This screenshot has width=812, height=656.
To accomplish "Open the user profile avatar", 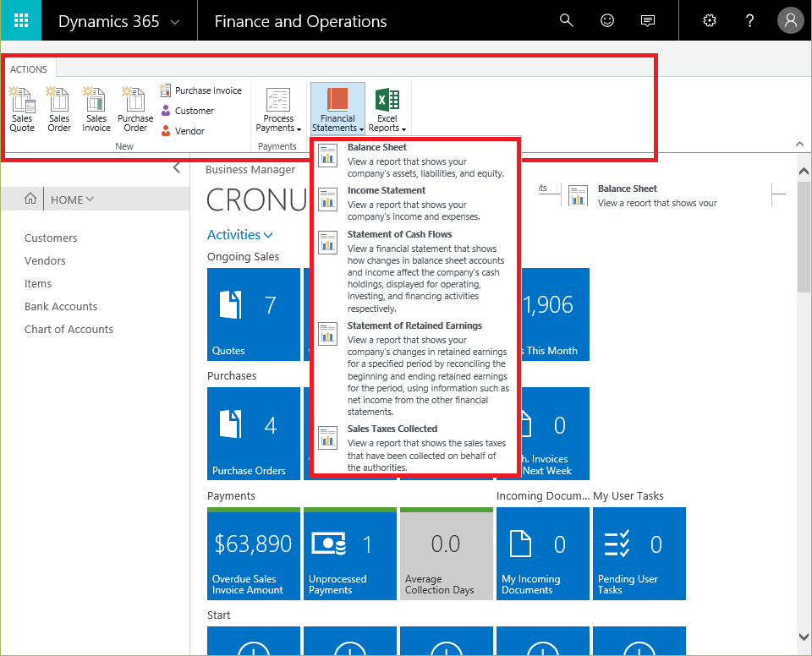I will pyautogui.click(x=790, y=20).
